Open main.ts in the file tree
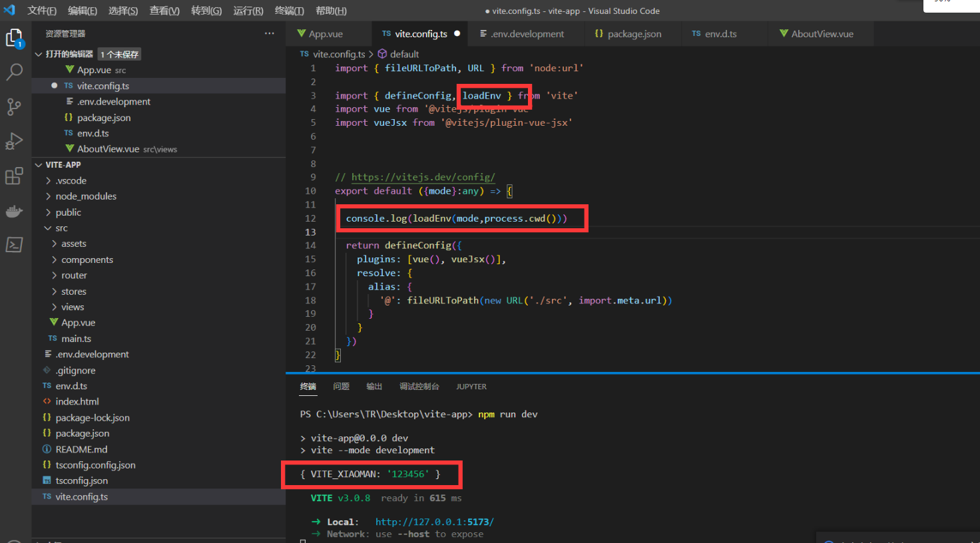The width and height of the screenshot is (980, 543). (76, 339)
